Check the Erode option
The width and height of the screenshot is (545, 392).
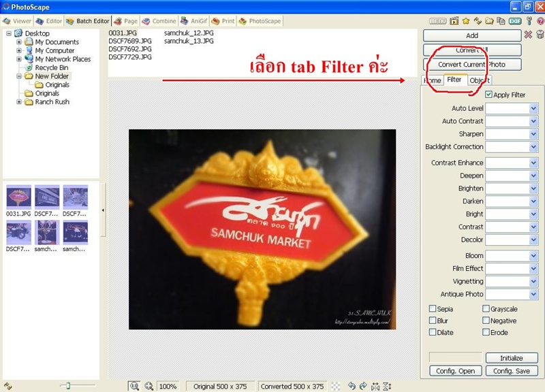pyautogui.click(x=486, y=332)
